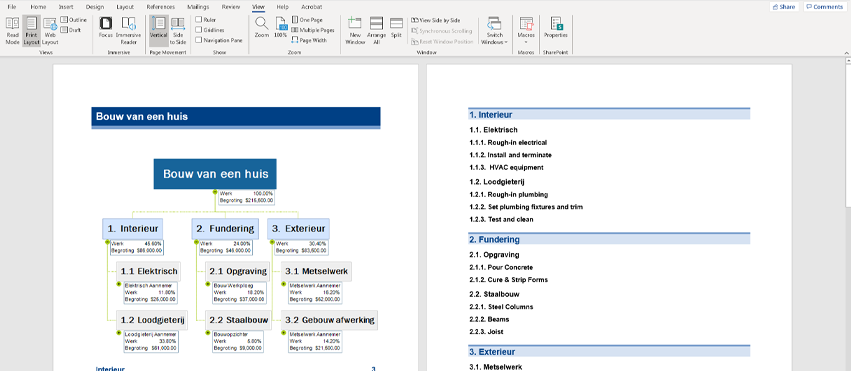Click the vertical scrollbar thumb

[847, 136]
